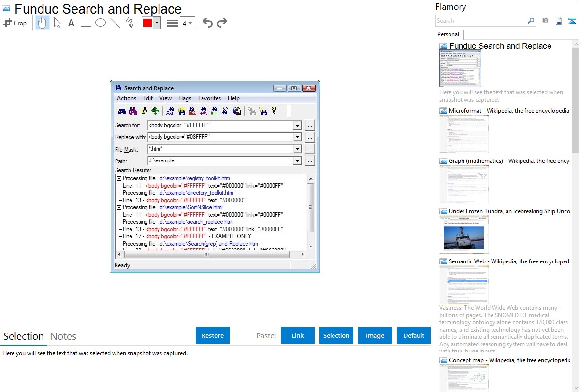Switch to the Notes tab
Screen dimensions: 579x392
[63, 336]
